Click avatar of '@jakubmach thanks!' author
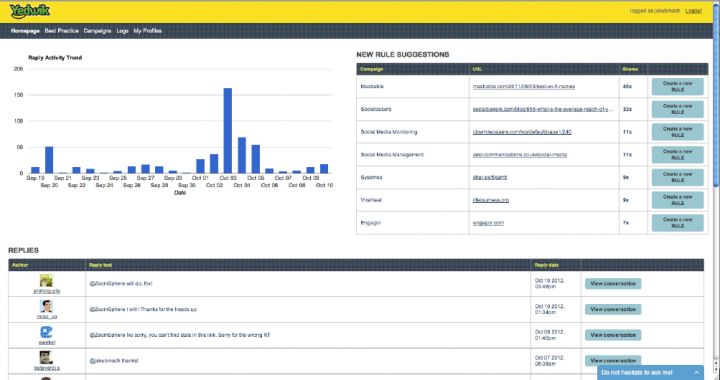The height and width of the screenshot is (380, 720). click(x=46, y=358)
